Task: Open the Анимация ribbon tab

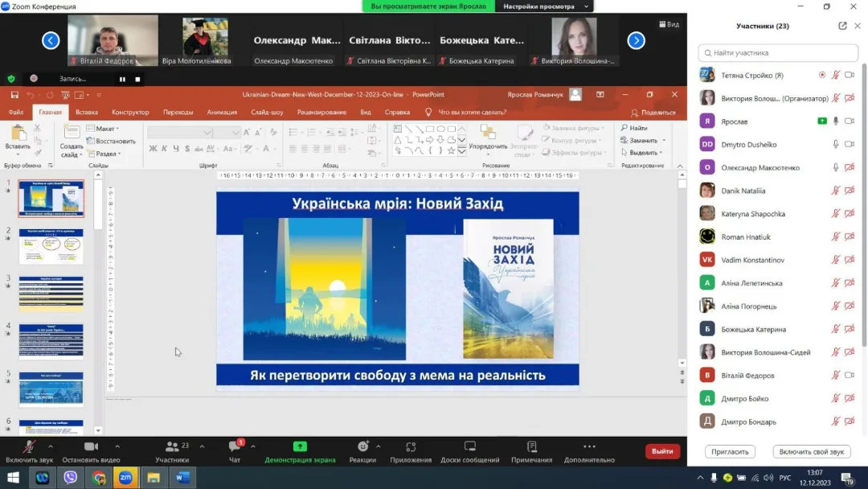Action: click(222, 113)
